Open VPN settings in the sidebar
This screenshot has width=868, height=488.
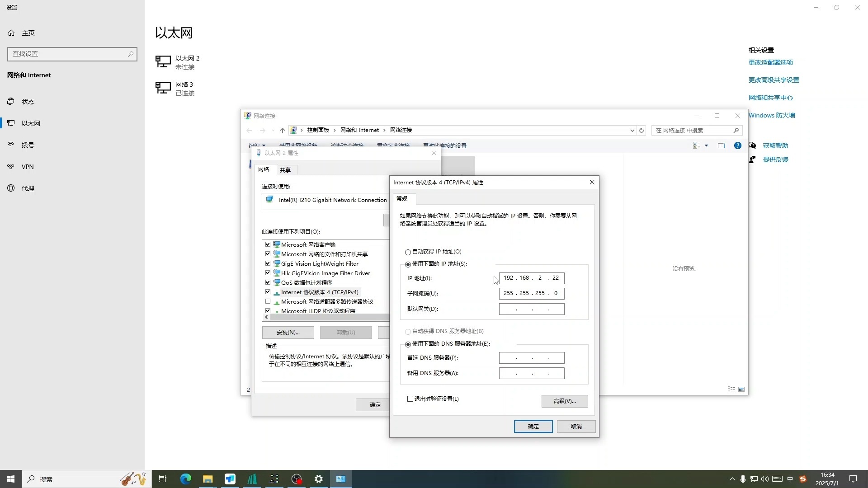28,166
